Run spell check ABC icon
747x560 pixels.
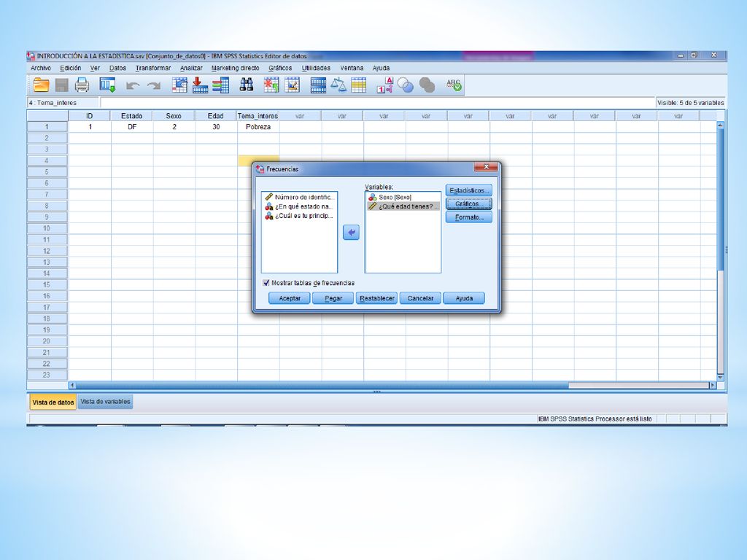[454, 85]
